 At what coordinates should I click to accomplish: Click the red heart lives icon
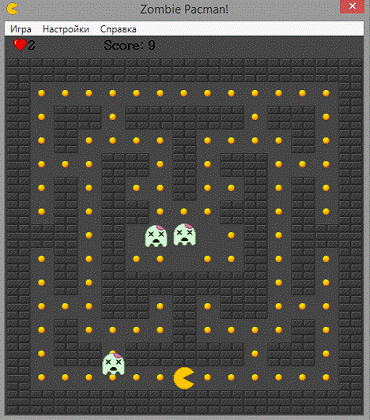20,44
